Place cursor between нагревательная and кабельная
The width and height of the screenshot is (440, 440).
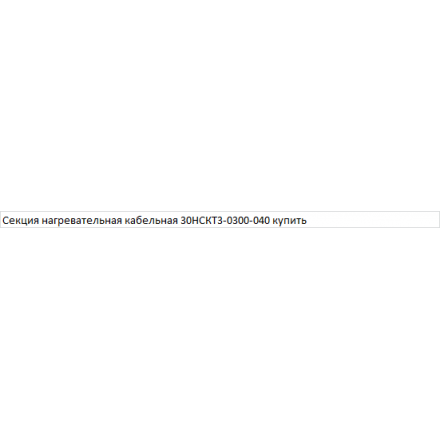click(x=123, y=220)
